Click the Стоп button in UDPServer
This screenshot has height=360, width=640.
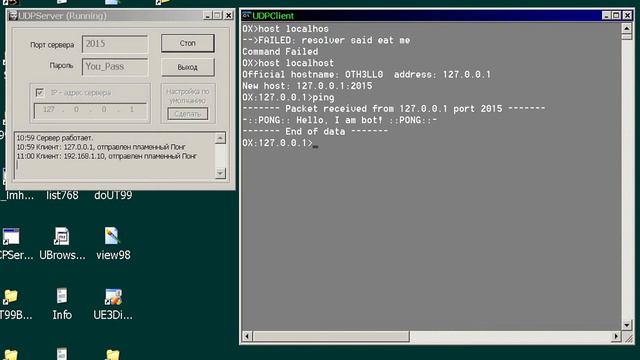tap(188, 43)
